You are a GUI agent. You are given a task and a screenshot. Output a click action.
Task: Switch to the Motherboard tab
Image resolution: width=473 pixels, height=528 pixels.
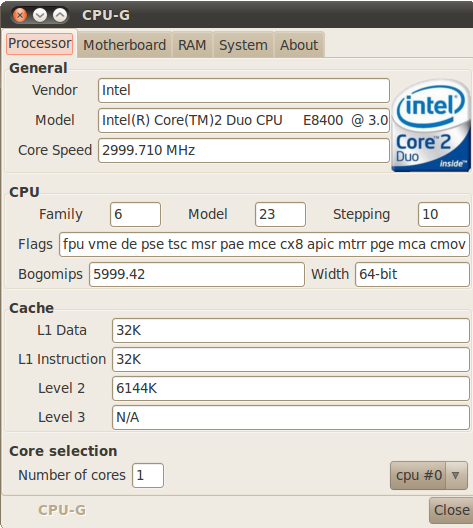click(125, 45)
